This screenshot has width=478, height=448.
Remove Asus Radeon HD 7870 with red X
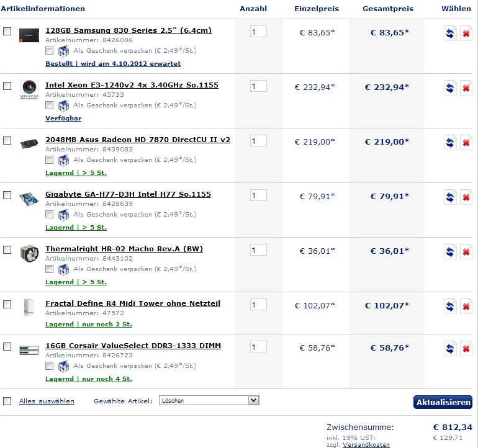tap(466, 142)
